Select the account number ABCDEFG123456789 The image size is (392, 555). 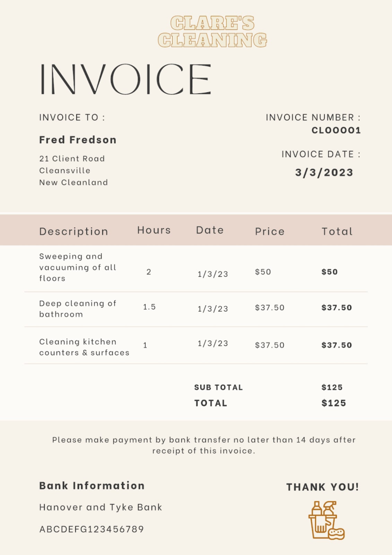click(92, 529)
